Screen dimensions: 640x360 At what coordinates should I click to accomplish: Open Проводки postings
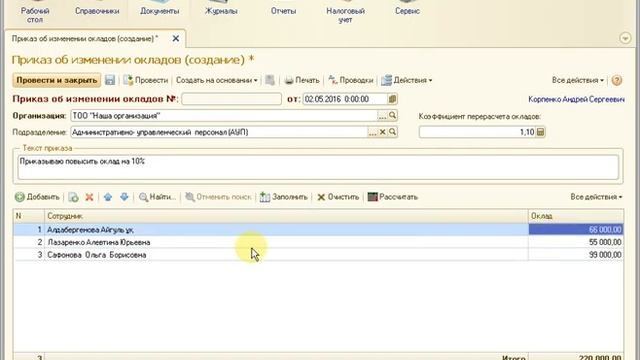[351, 80]
